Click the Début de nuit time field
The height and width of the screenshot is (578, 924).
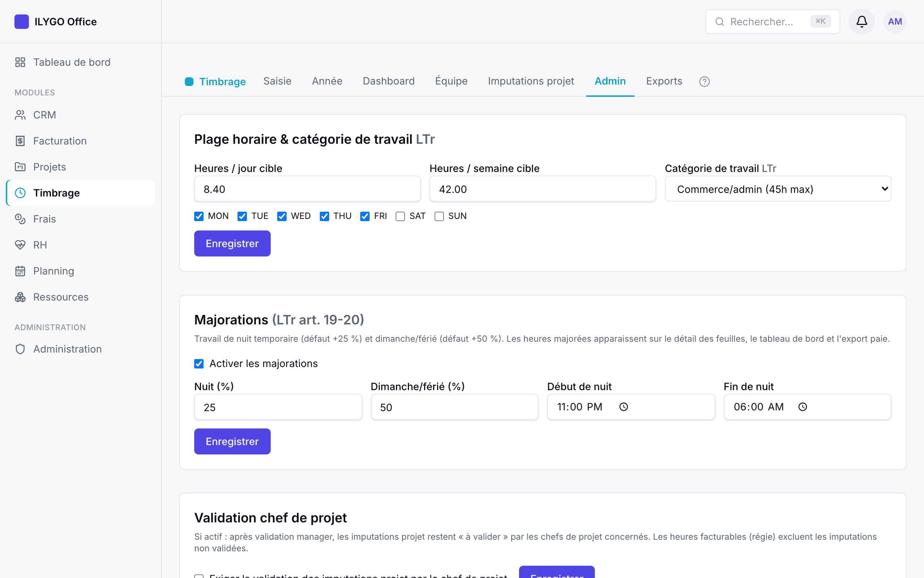(x=631, y=407)
